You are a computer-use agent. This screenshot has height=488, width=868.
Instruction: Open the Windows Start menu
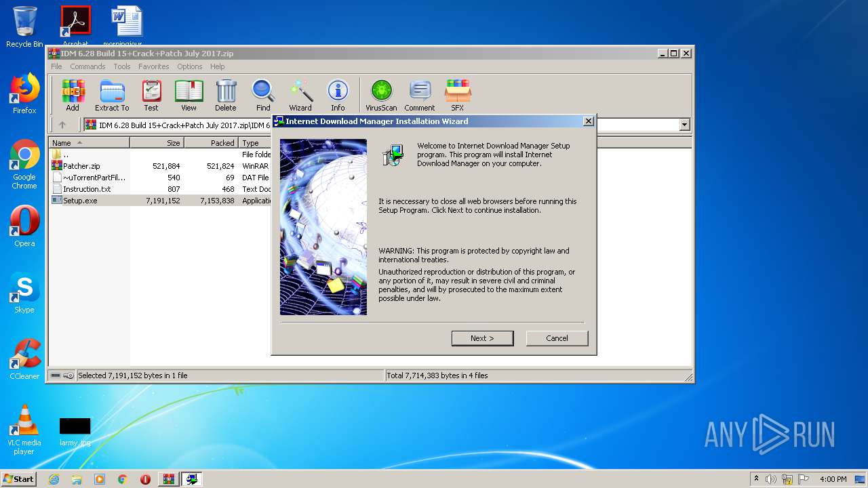(18, 479)
